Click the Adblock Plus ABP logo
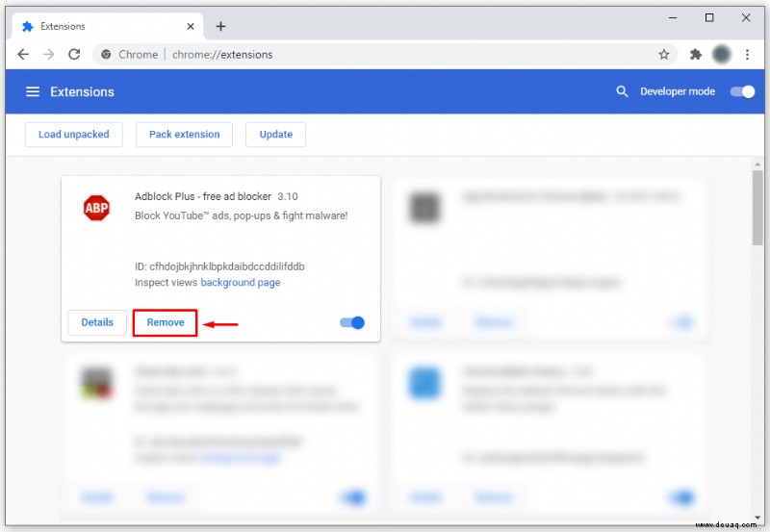This screenshot has width=770, height=532. pyautogui.click(x=96, y=208)
